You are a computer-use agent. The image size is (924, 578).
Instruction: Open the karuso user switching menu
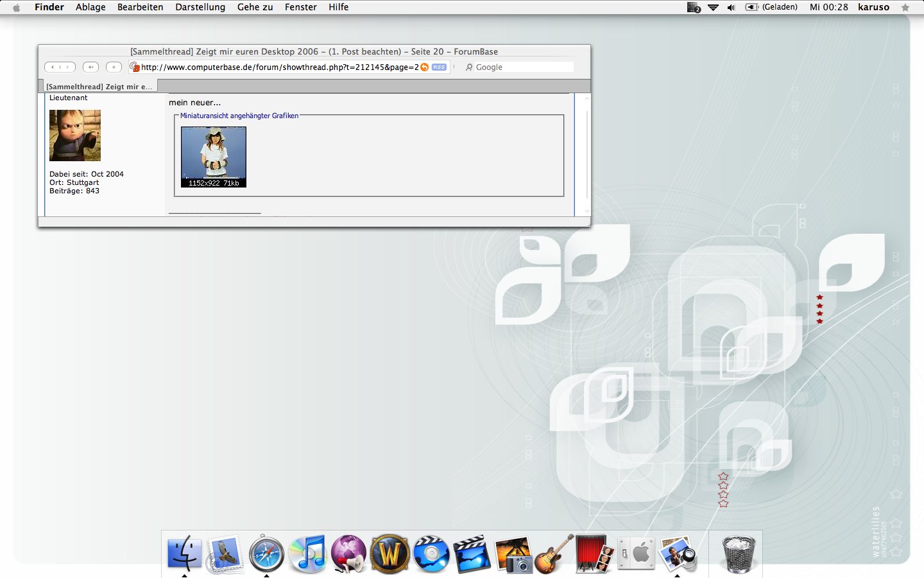pos(873,7)
